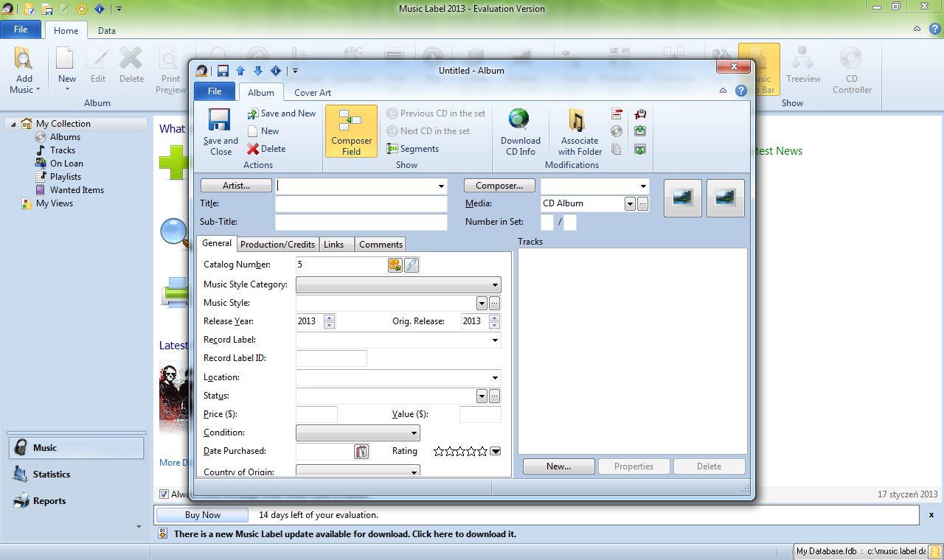Open the Condition dropdown
The height and width of the screenshot is (560, 944).
(x=414, y=433)
